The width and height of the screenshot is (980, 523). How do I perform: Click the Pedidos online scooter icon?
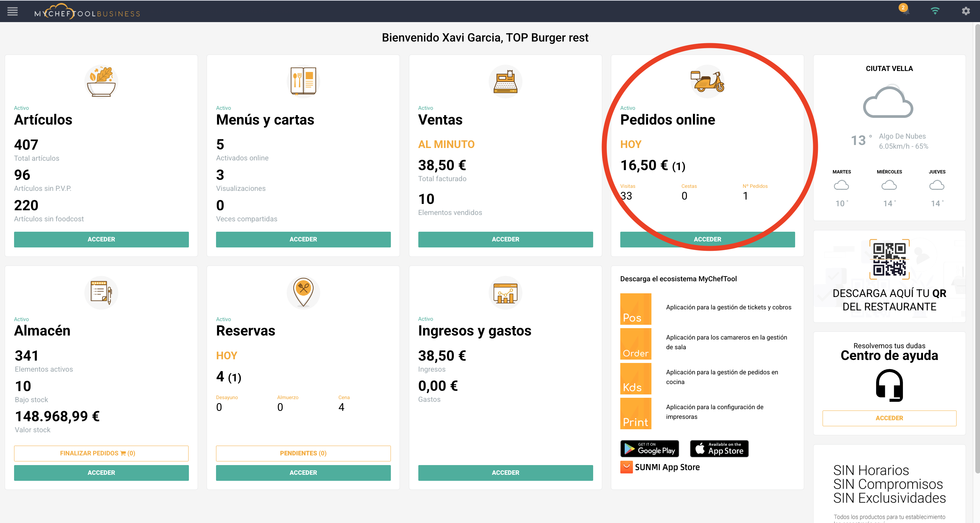[x=707, y=81]
